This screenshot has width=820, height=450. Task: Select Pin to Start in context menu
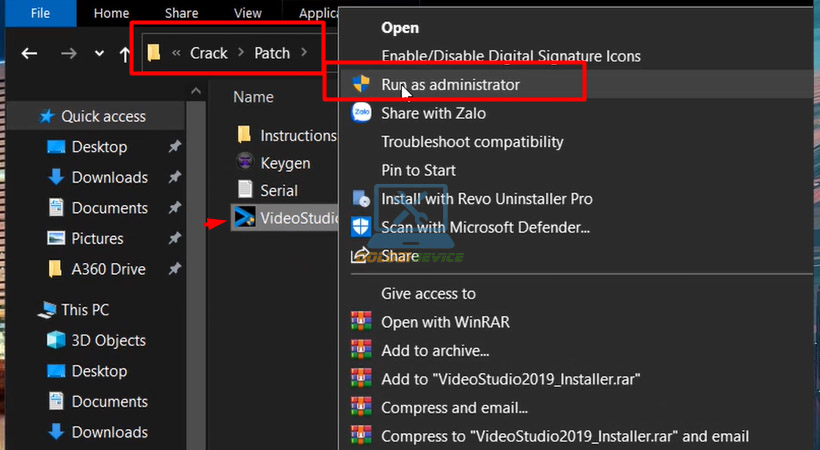click(x=418, y=170)
